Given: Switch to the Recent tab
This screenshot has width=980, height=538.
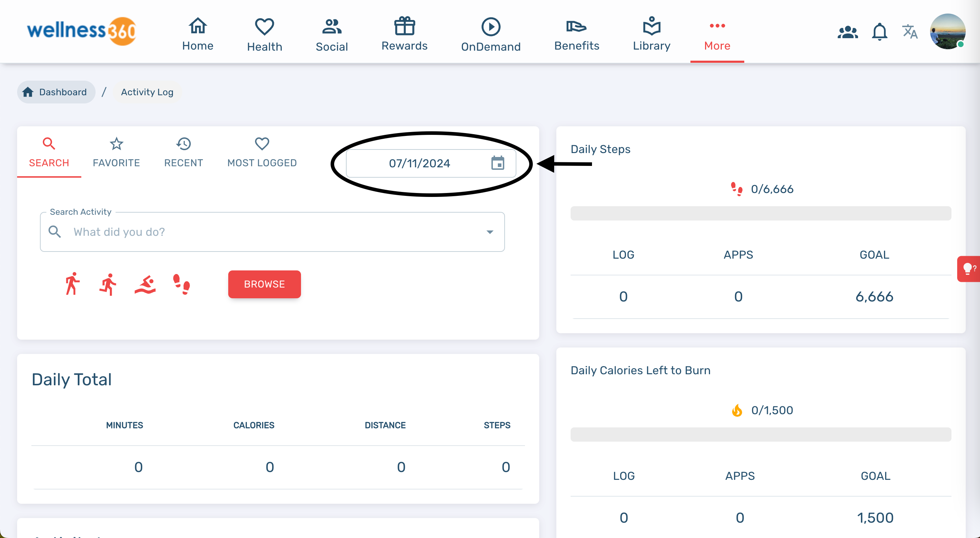Looking at the screenshot, I should pyautogui.click(x=183, y=153).
